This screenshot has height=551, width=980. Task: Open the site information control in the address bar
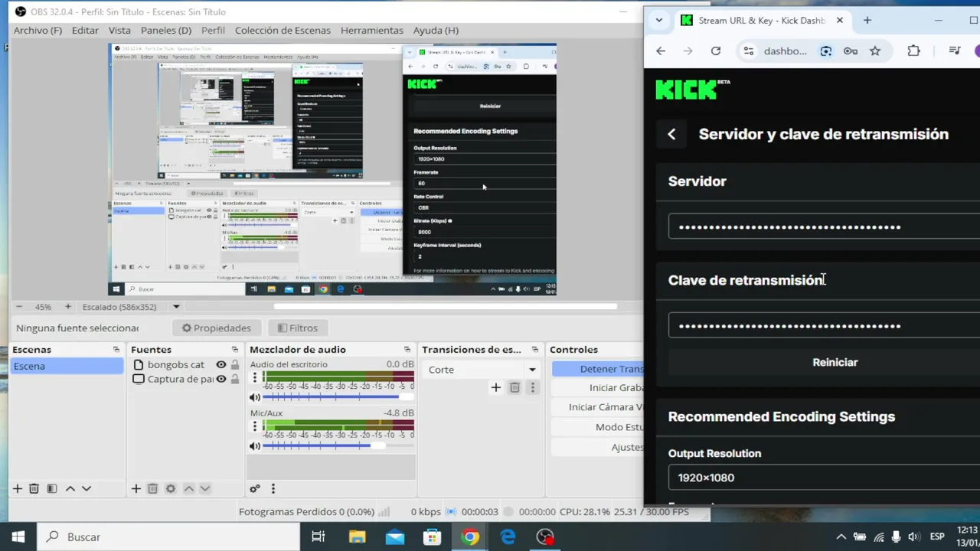[x=749, y=51]
